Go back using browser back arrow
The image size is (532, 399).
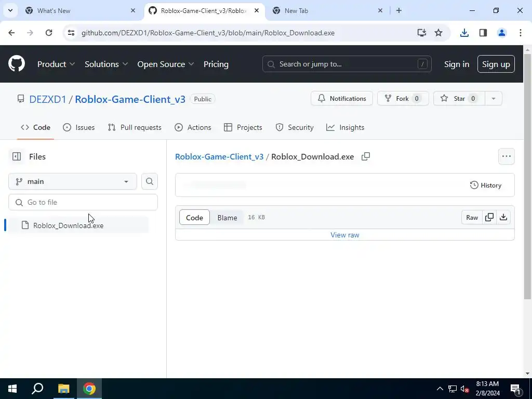[x=11, y=33]
